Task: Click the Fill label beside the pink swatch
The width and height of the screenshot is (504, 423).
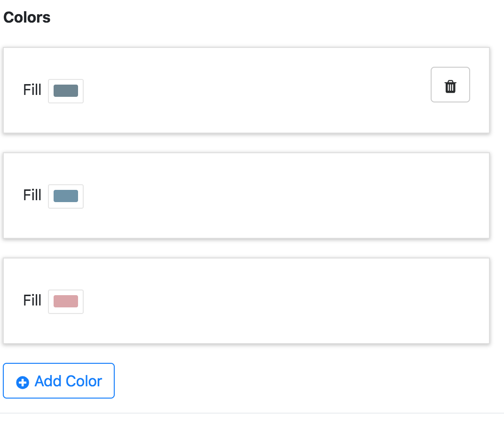Action: pos(32,300)
